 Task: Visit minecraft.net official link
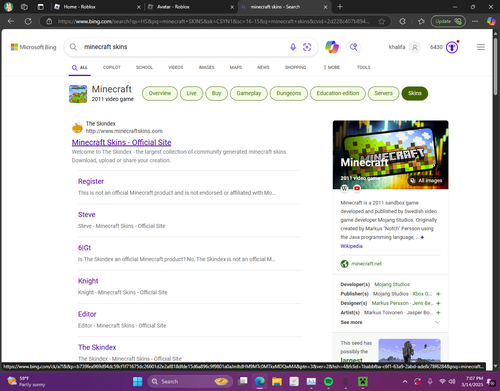[x=366, y=264]
